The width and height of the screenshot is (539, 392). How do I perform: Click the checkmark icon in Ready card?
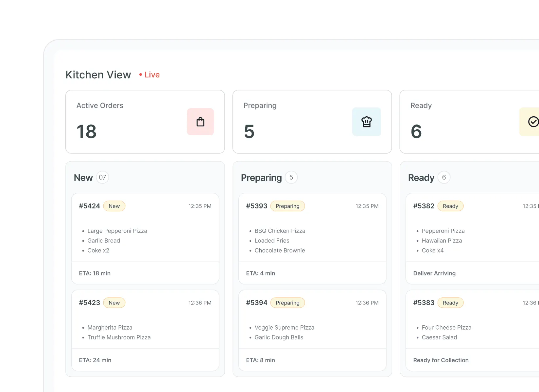click(533, 122)
